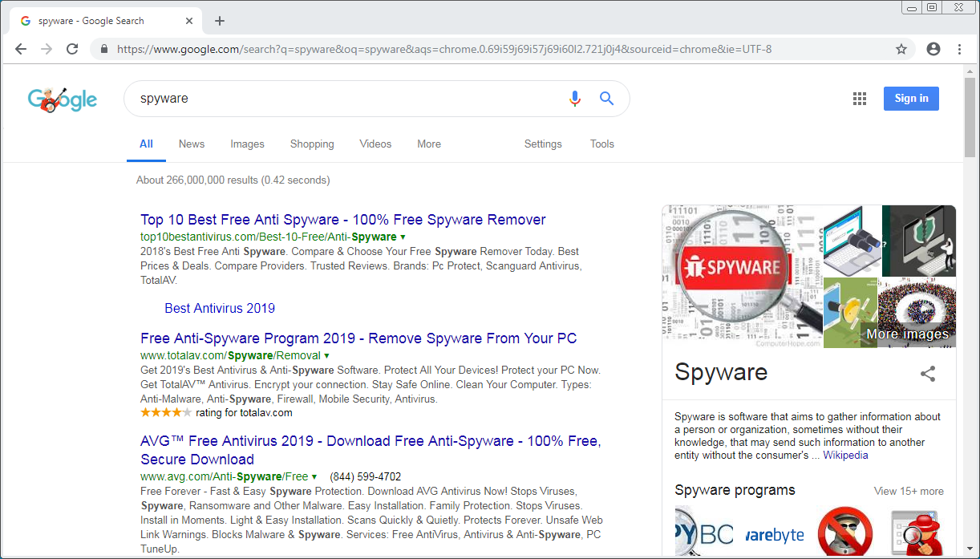Click the scrollbar down arrow
980x559 pixels.
tap(970, 551)
